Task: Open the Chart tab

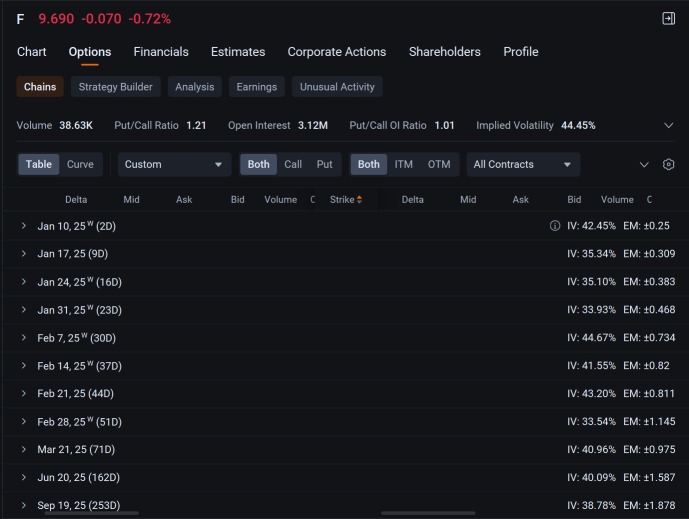Action: point(32,52)
